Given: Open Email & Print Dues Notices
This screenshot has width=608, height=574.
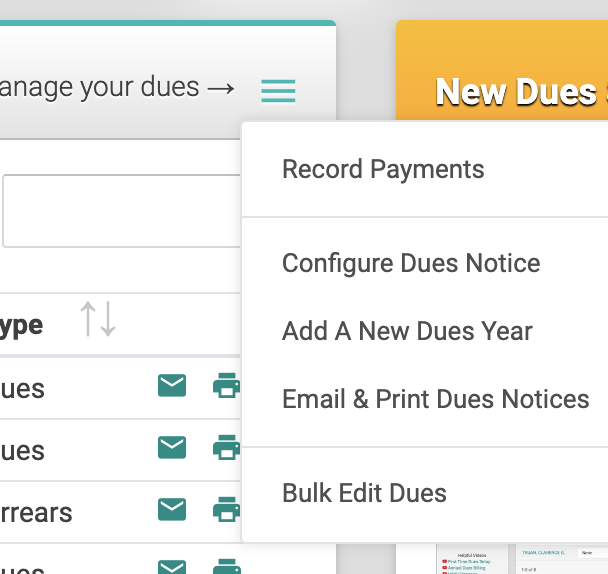Looking at the screenshot, I should [x=435, y=399].
